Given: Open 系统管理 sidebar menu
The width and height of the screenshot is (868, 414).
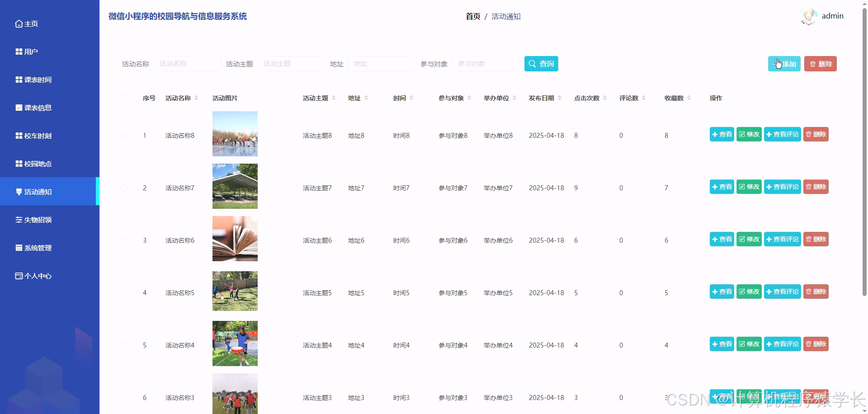Looking at the screenshot, I should point(50,248).
